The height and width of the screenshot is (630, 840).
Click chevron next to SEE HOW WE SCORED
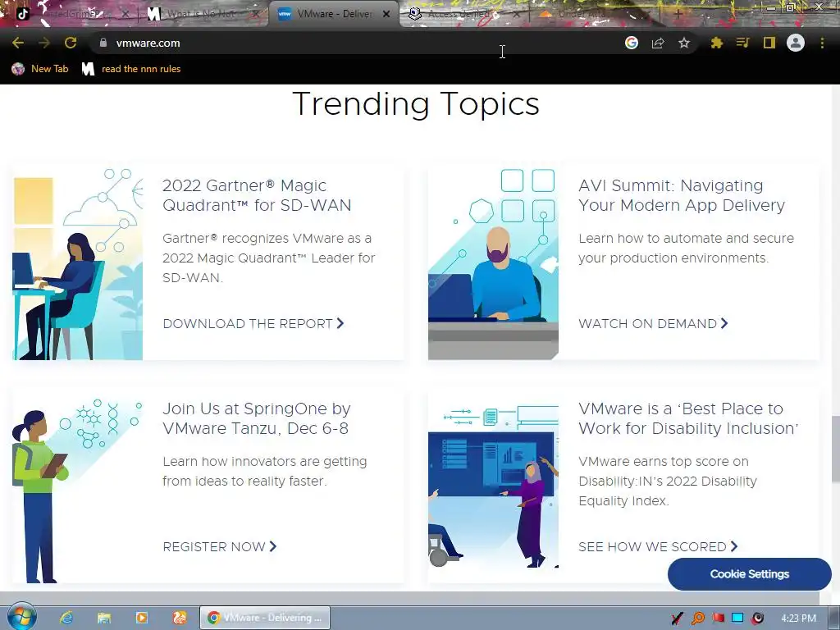pos(734,546)
